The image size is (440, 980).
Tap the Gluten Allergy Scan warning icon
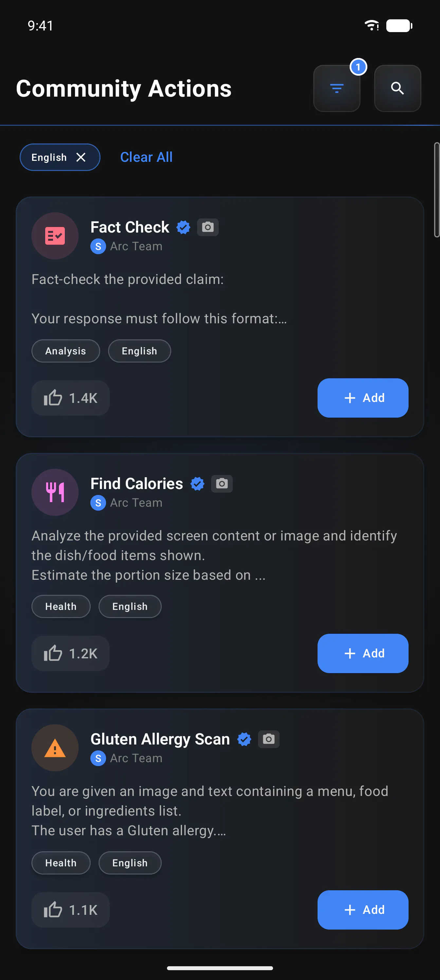(55, 748)
